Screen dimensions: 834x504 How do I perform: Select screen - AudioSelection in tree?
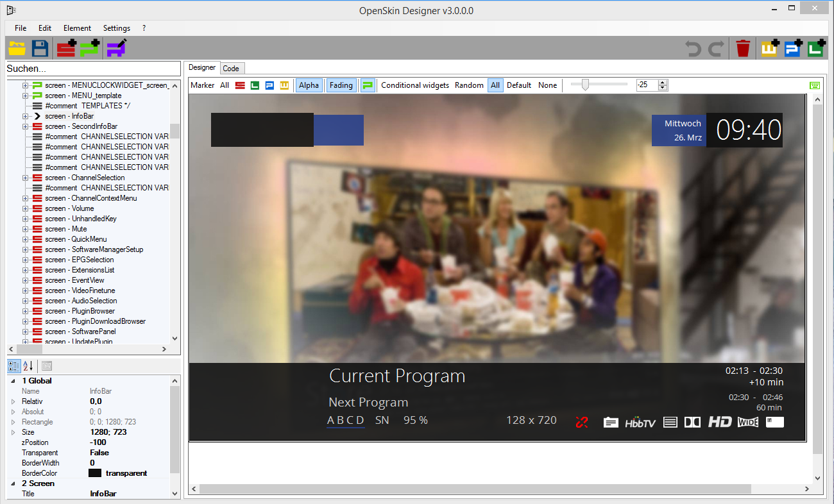(x=81, y=301)
